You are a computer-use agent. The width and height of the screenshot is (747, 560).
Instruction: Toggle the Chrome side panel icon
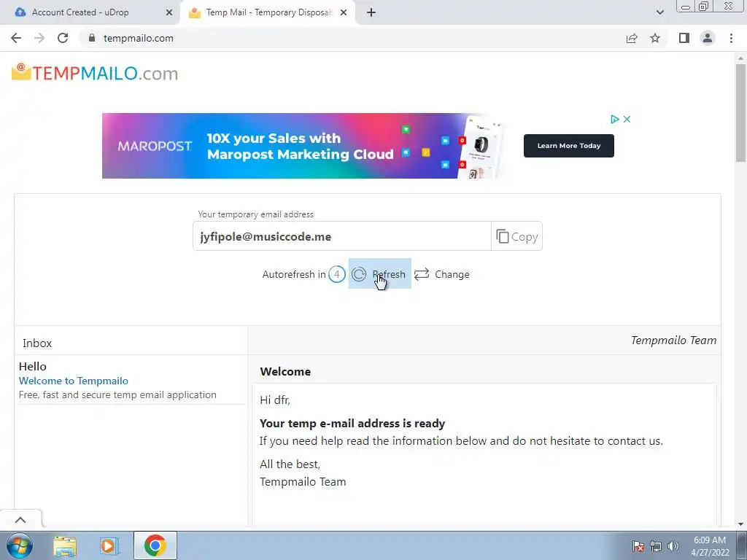tap(684, 38)
